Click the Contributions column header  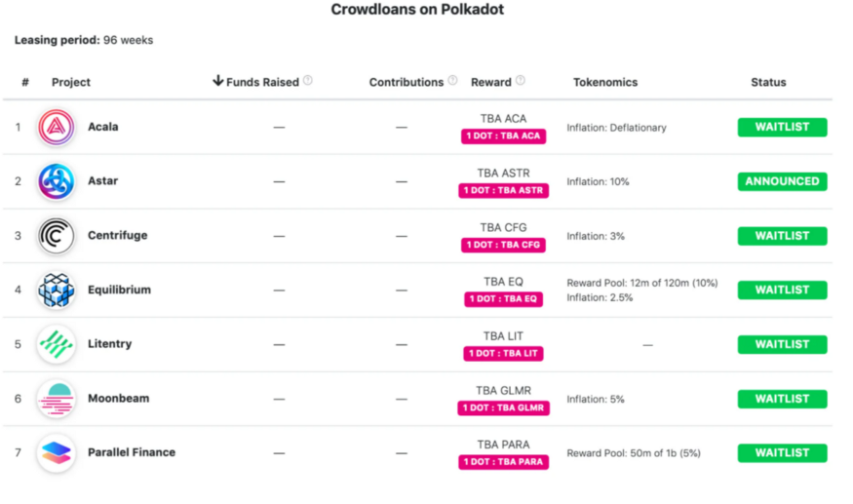[407, 82]
